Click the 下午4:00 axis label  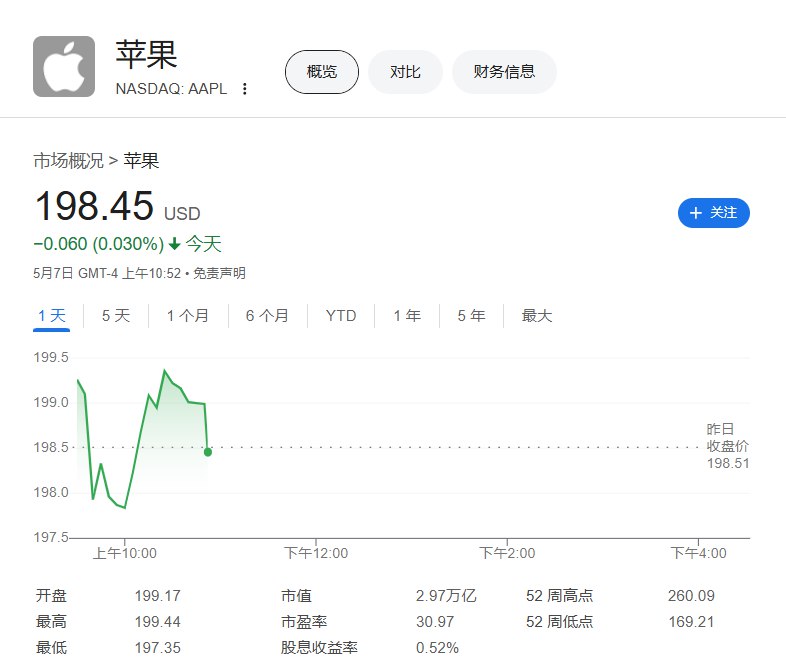[699, 553]
